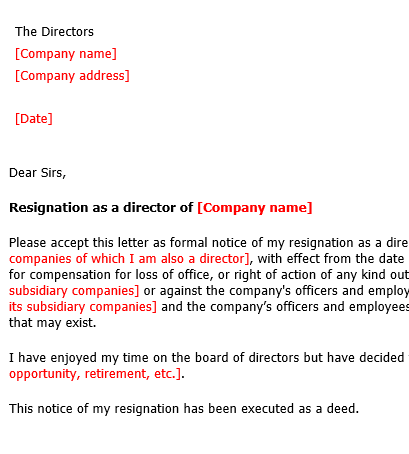Click 'and the company's officers and employees' text

coord(285,307)
